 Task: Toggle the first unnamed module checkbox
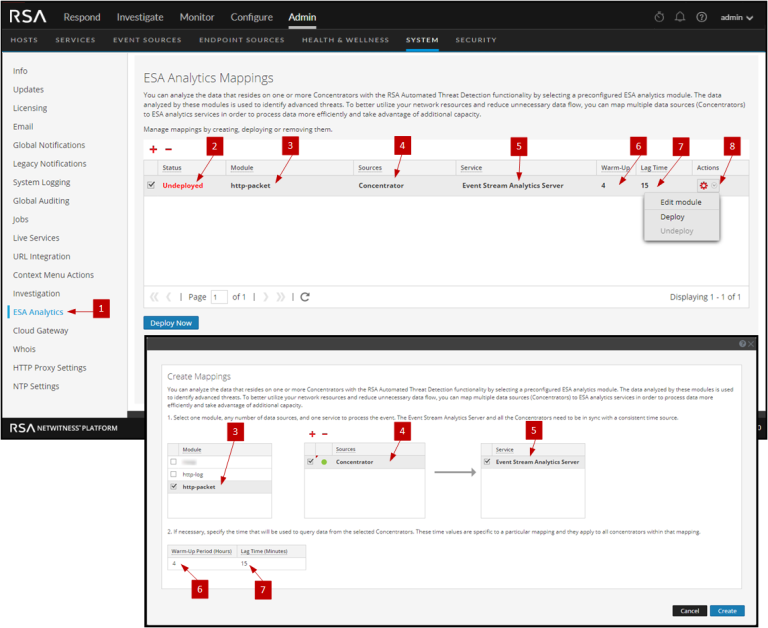tap(173, 461)
